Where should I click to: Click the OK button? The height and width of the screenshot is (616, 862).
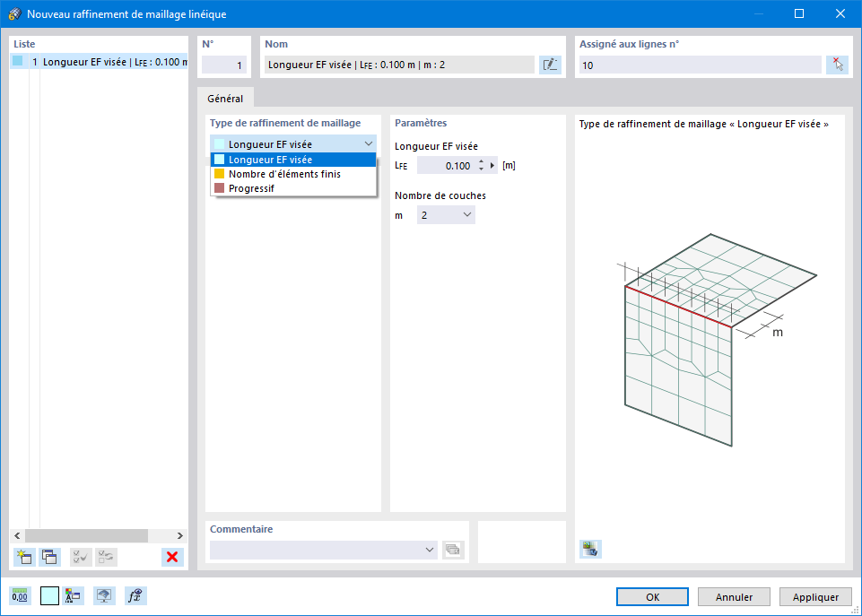point(652,597)
